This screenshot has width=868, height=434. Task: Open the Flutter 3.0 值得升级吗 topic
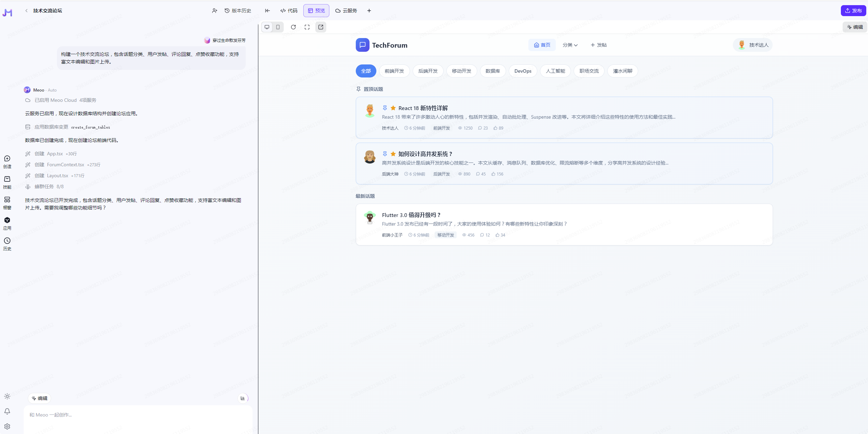point(411,215)
